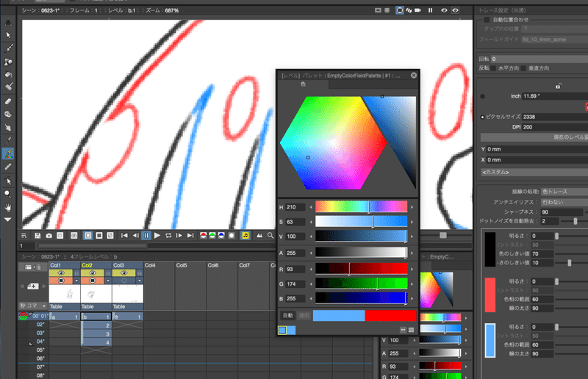Activate the Zoom magnifier tool
The image size is (588, 379).
[x=8, y=194]
